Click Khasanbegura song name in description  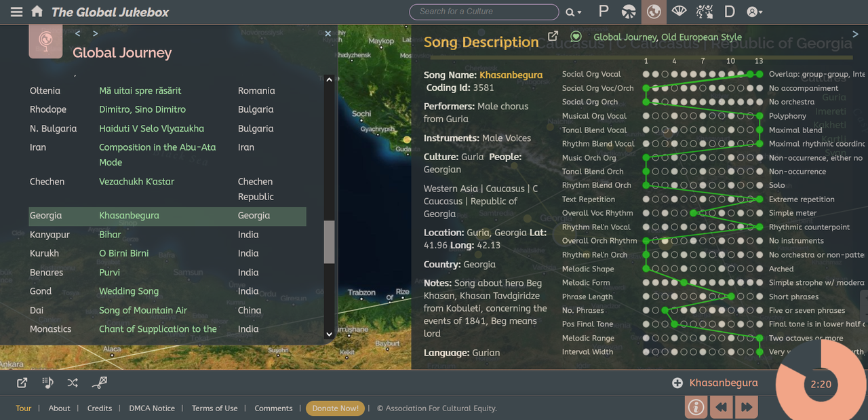(511, 75)
